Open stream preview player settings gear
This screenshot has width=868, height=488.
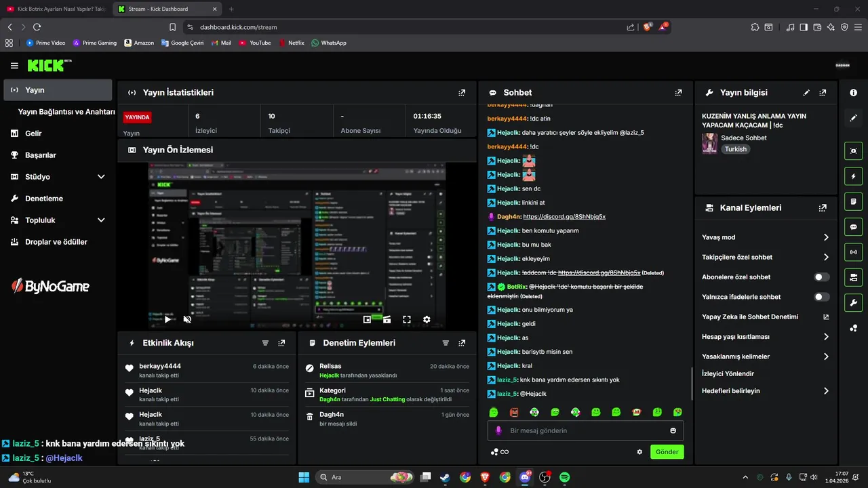[x=427, y=319]
